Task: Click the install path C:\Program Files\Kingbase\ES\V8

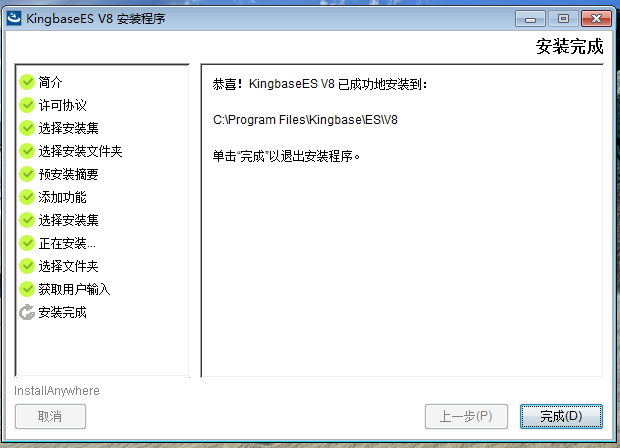Action: pos(305,120)
